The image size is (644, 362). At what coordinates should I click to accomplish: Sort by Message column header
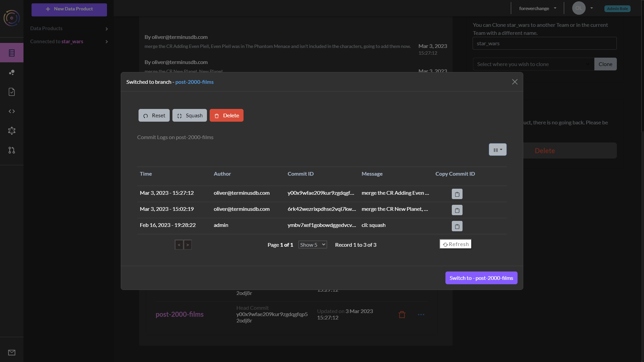[x=372, y=174]
